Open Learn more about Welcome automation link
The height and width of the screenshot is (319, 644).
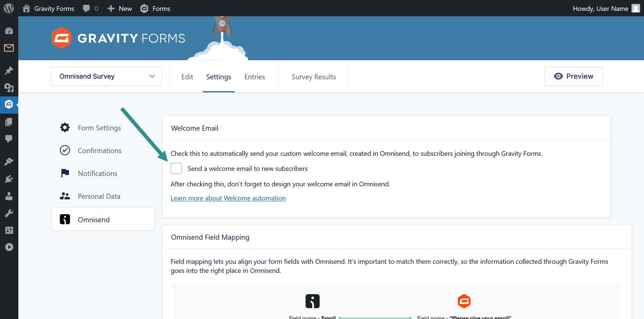[228, 198]
